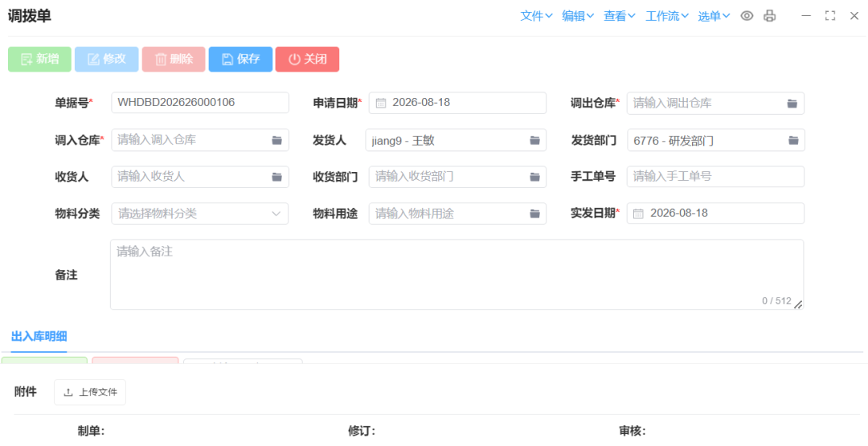The height and width of the screenshot is (446, 868).
Task: Open folder lookup for 发货人 field
Action: click(534, 141)
